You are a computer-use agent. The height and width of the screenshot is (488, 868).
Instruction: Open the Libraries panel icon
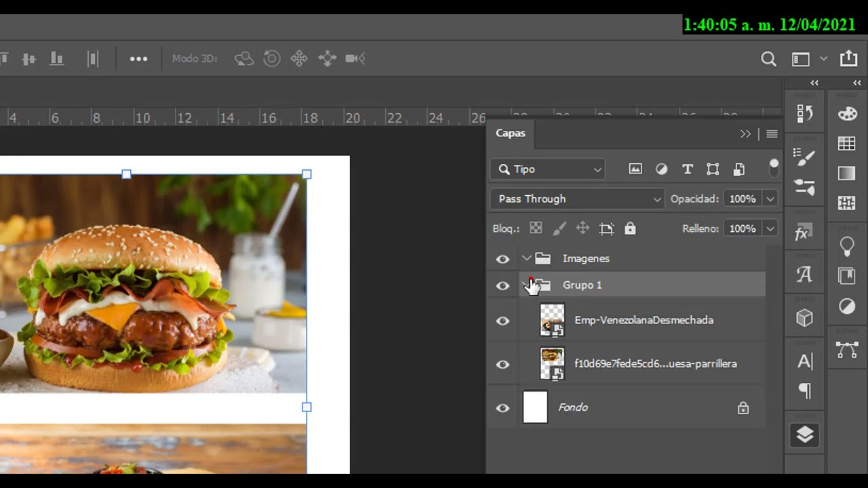click(847, 276)
